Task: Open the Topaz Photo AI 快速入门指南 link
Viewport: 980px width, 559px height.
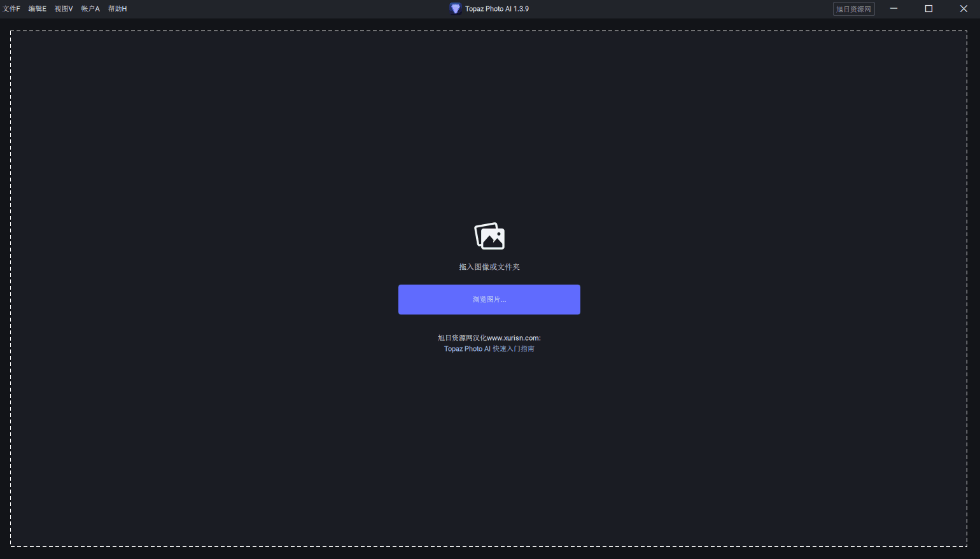Action: (x=489, y=349)
